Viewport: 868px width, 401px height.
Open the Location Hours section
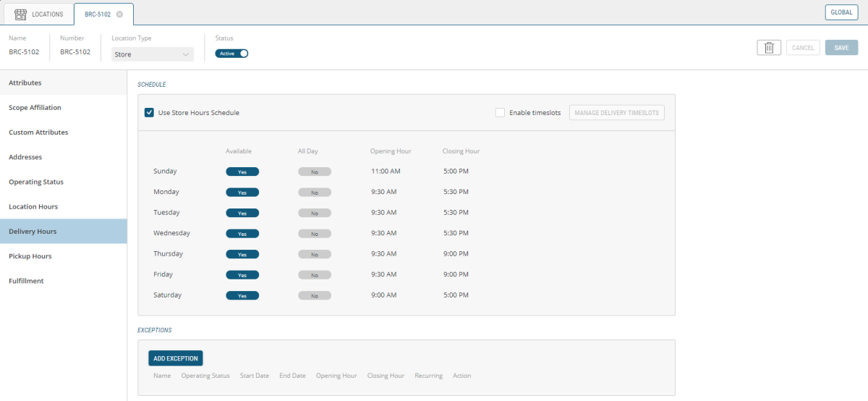point(33,207)
